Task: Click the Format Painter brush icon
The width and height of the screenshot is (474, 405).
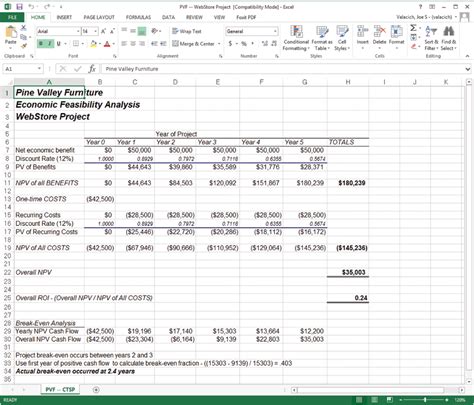Action: point(23,46)
